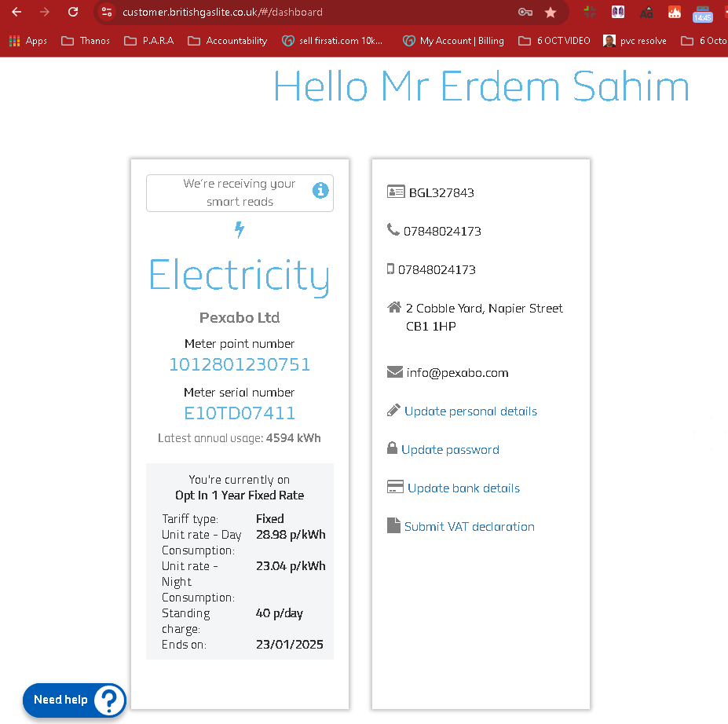Open site information icon in address bar

coord(107,12)
